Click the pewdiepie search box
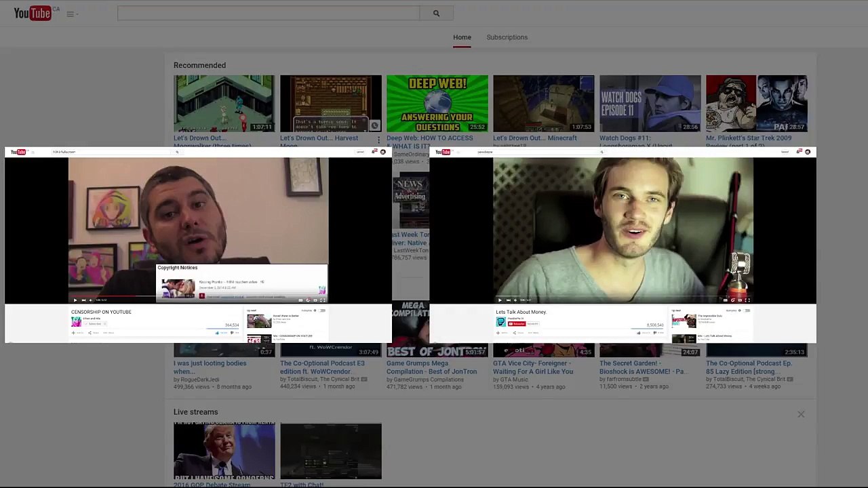 coord(536,152)
